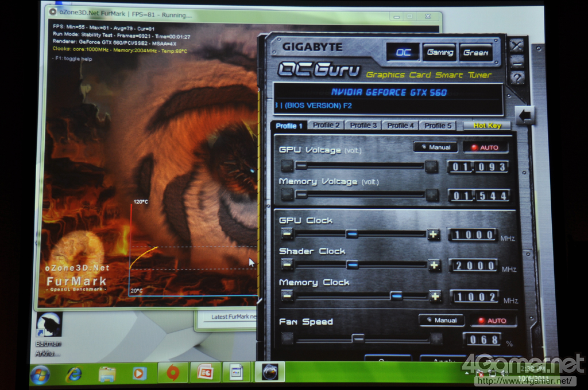Set Fan Speed mode to AUTO
This screenshot has width=588, height=390.
492,321
